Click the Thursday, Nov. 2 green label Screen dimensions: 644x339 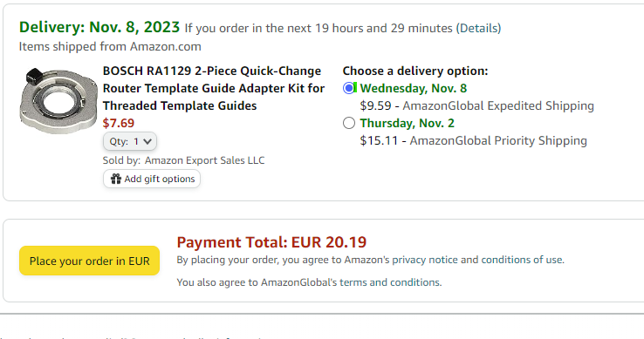407,123
